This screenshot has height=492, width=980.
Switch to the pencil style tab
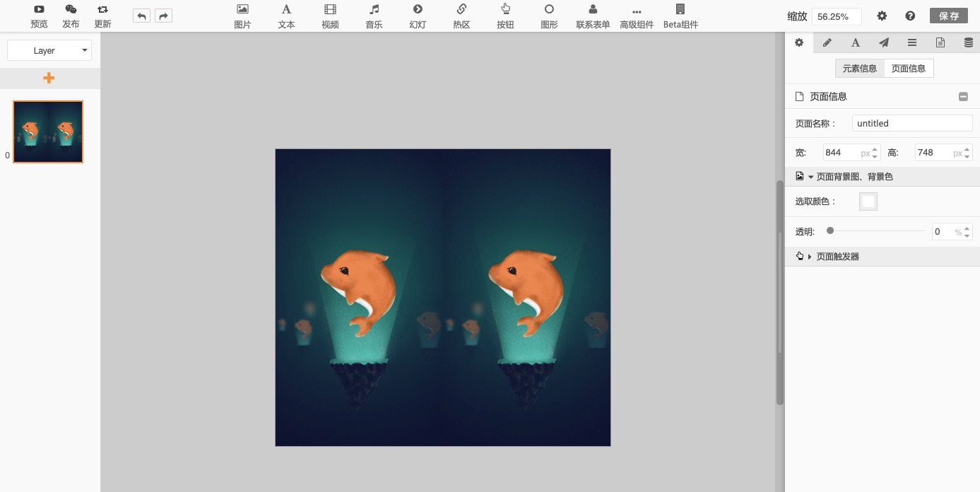point(827,42)
